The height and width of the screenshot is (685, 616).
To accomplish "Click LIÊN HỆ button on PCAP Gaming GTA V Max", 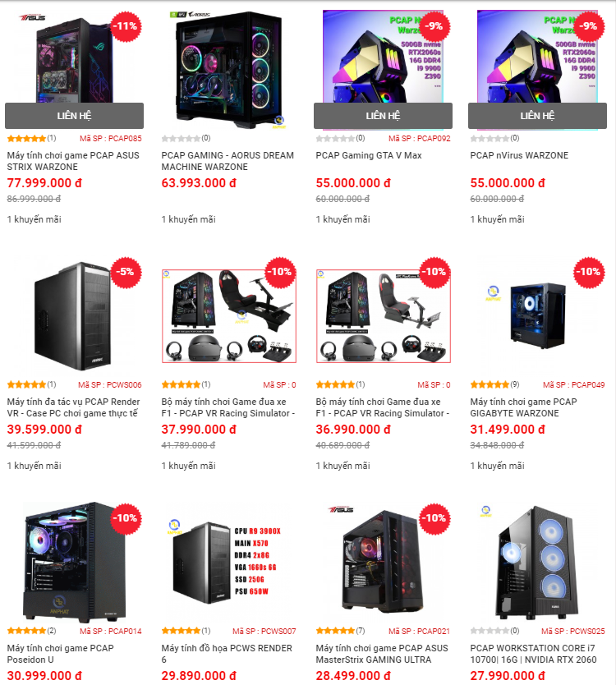I will click(x=383, y=116).
